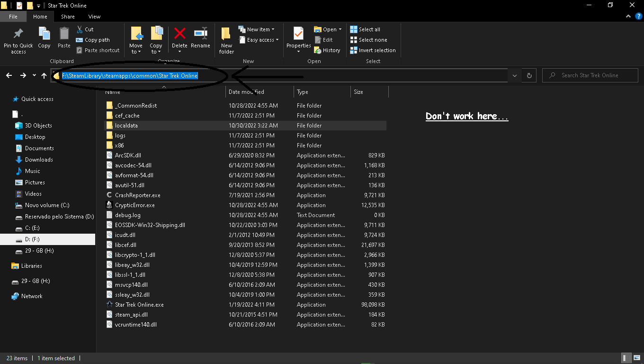Open the View ribbon tab
644x364 pixels.
click(94, 17)
